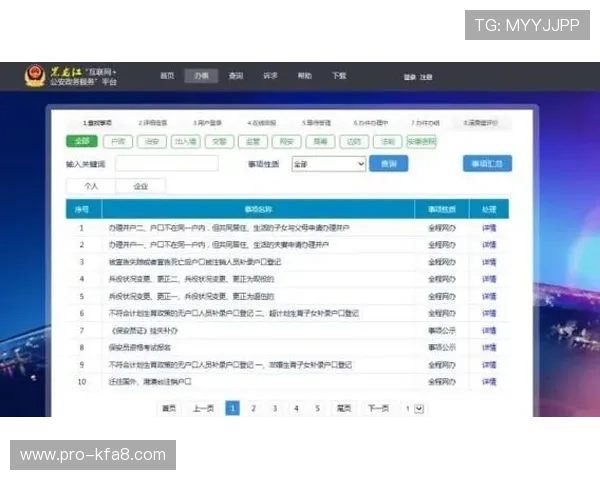Jump to 尾页 last page
600x480 pixels.
(x=344, y=408)
